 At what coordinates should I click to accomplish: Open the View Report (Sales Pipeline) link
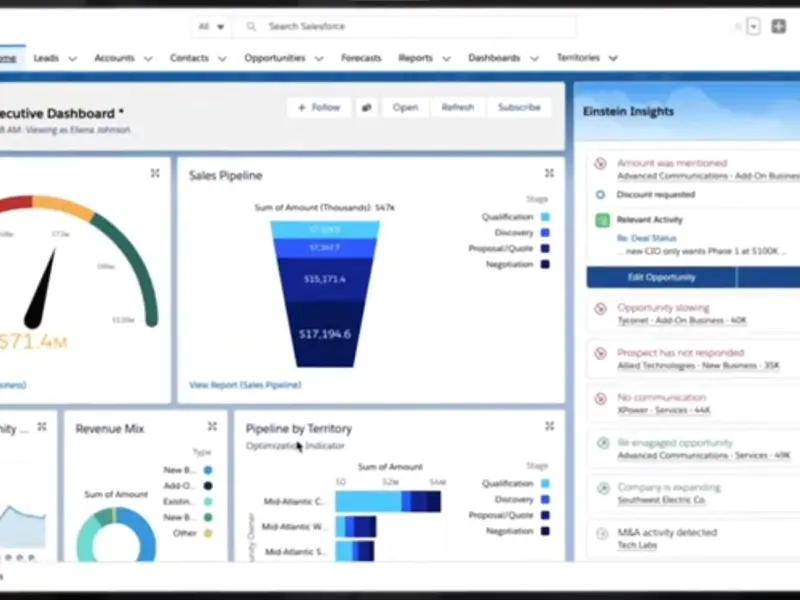[x=245, y=385]
